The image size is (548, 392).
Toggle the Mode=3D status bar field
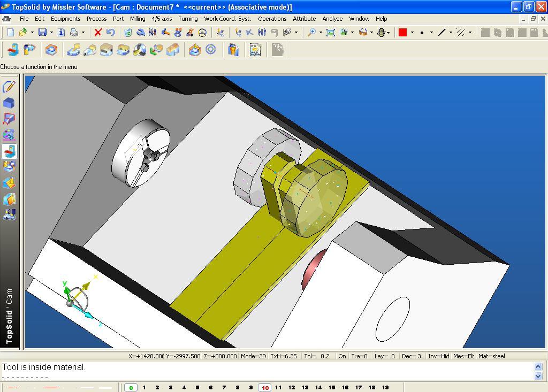(253, 356)
